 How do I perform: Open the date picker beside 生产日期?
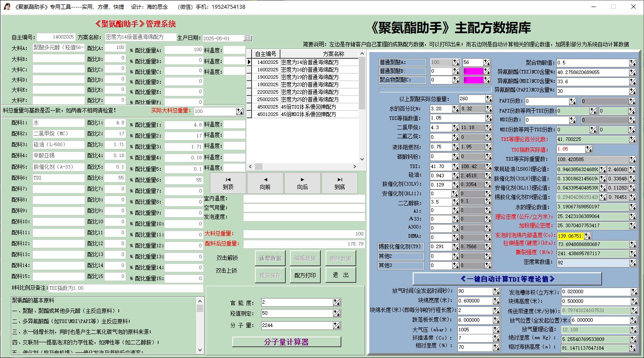(248, 38)
